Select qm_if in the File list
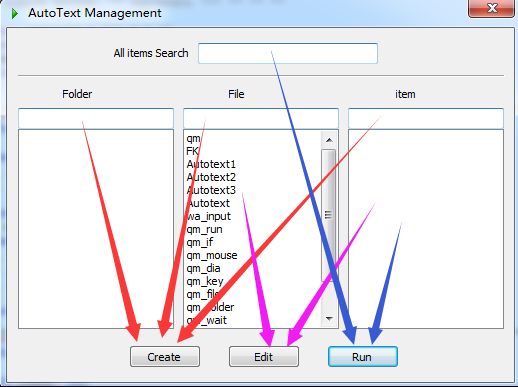This screenshot has width=518, height=387. point(199,242)
